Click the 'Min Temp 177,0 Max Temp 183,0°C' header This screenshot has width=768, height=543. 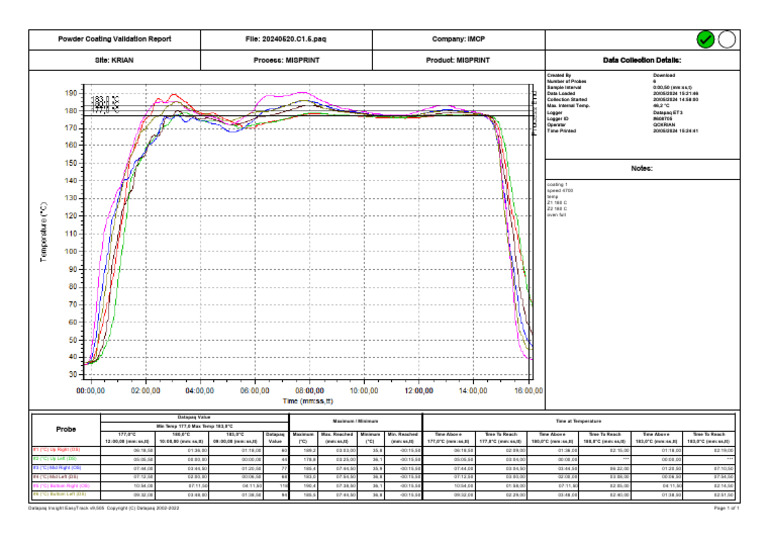click(x=194, y=426)
